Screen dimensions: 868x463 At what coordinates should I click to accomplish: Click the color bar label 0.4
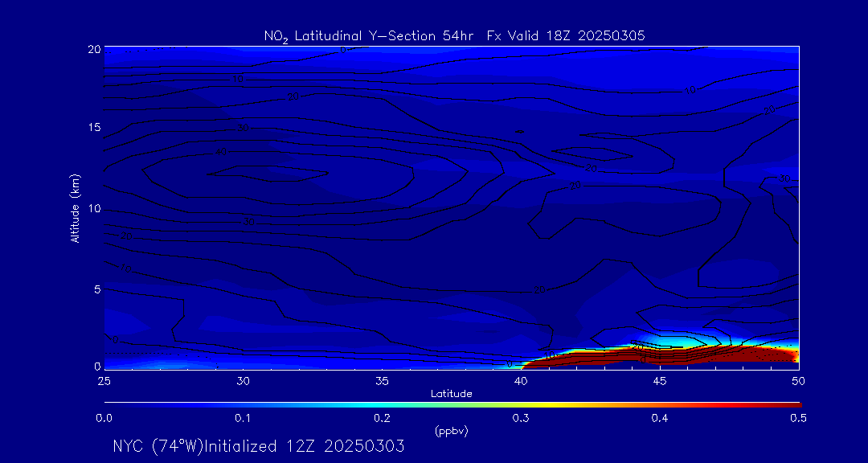point(660,419)
